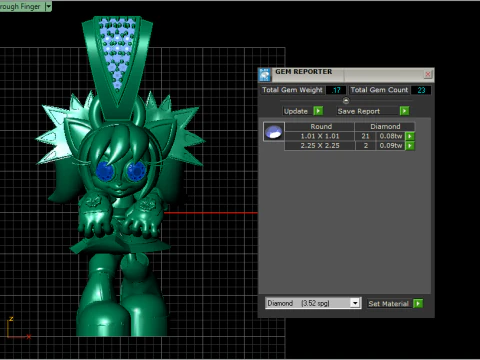Click the count value 21
The height and width of the screenshot is (360, 480).
point(365,136)
